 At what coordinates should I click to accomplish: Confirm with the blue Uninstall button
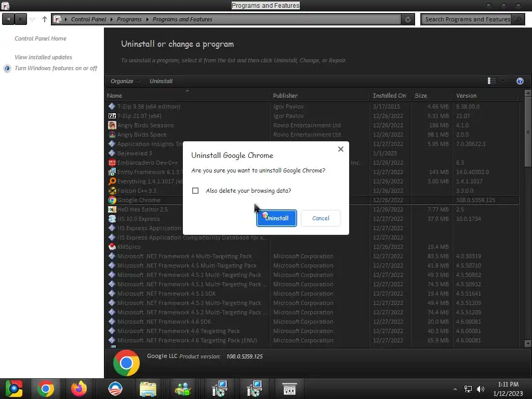coord(276,218)
